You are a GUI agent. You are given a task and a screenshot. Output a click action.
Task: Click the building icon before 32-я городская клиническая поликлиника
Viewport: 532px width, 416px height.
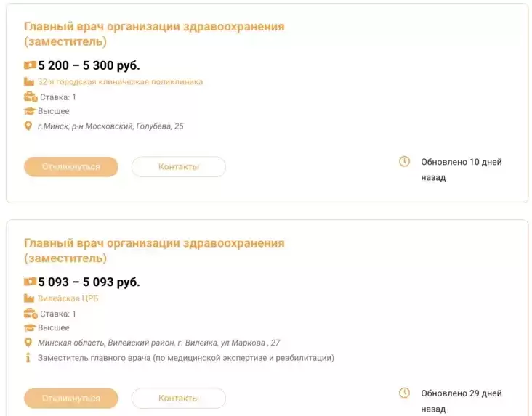pos(29,82)
